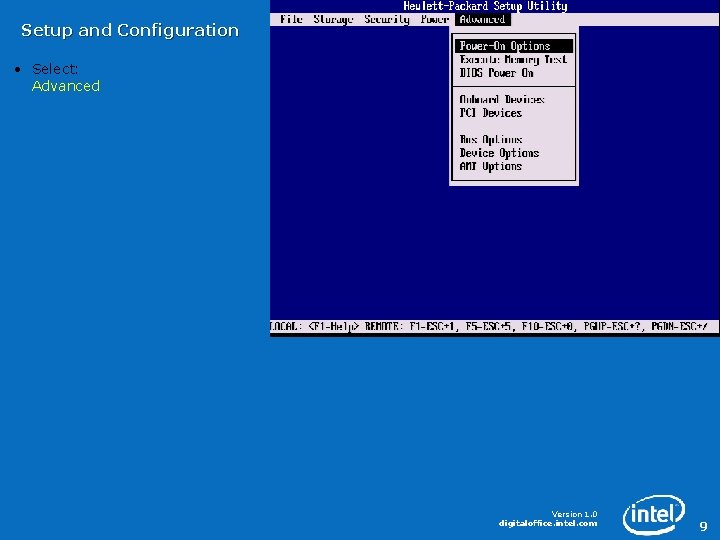Select BIOS Power On entry
This screenshot has height=540, width=720.
(x=496, y=73)
